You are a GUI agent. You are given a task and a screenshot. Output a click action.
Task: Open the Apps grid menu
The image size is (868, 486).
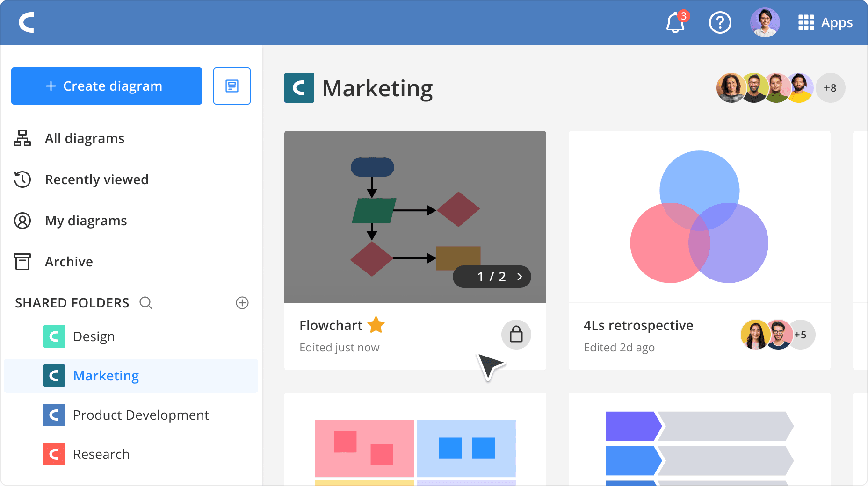[806, 22]
